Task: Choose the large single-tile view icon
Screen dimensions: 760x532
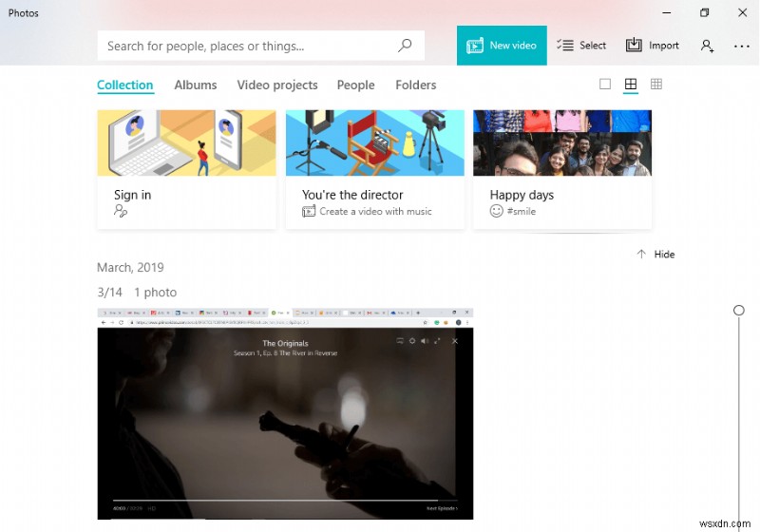Action: [x=605, y=85]
